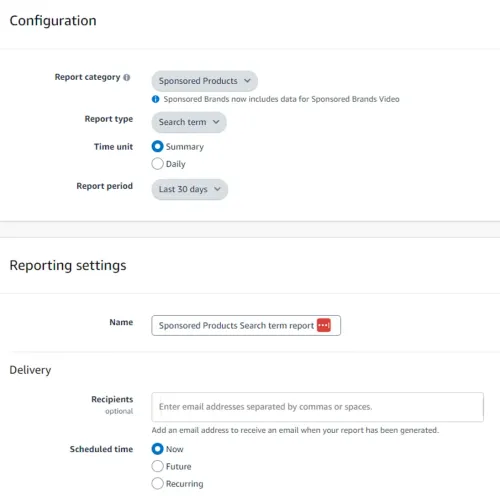
Task: Choose Future as the scheduled time
Action: (x=157, y=466)
